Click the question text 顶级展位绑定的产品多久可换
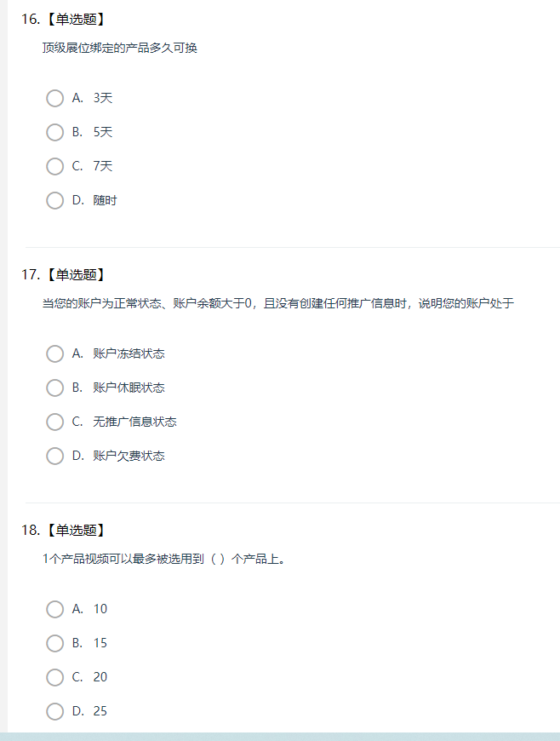Viewport: 560px width, 741px height. [119, 49]
